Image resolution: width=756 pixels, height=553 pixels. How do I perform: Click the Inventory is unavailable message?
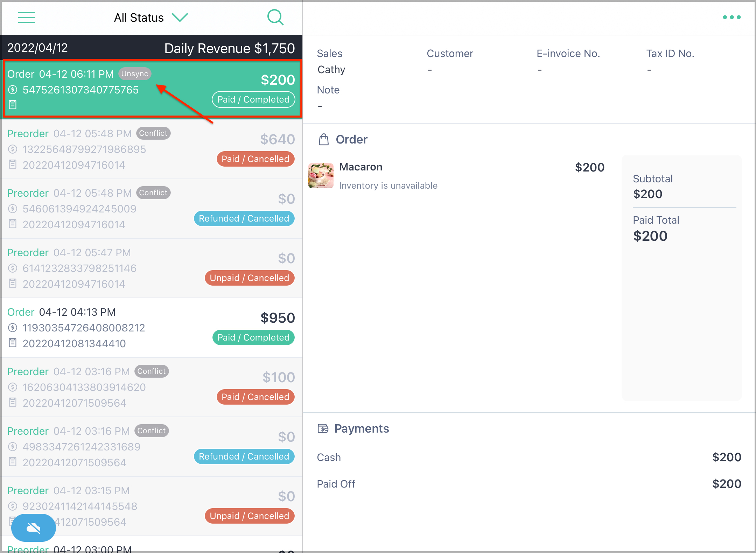pos(388,185)
